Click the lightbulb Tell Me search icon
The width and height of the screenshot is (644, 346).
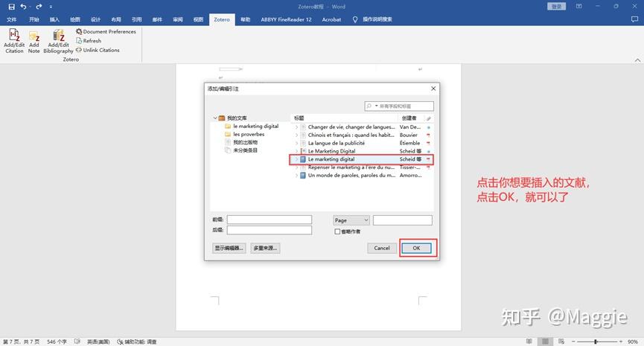click(355, 19)
